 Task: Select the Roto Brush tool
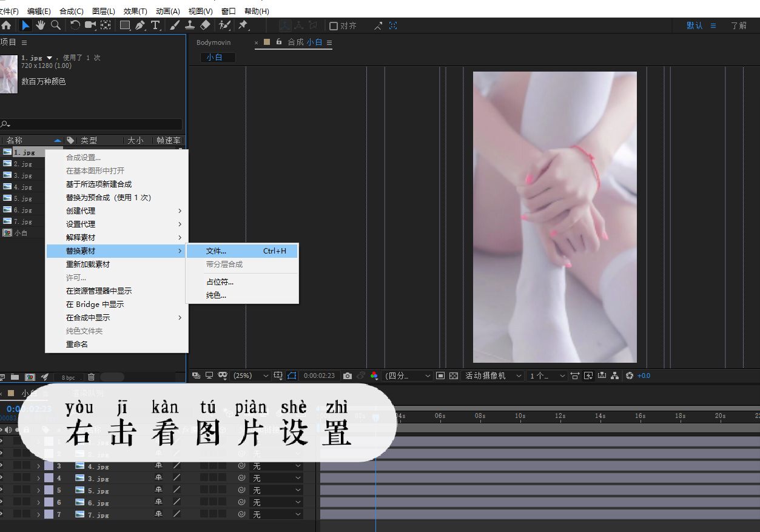click(x=224, y=25)
